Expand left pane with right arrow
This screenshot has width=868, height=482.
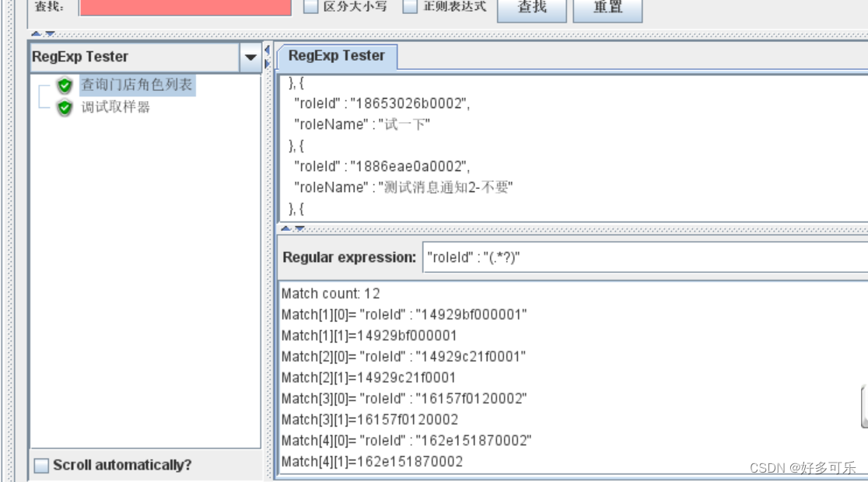coord(268,64)
